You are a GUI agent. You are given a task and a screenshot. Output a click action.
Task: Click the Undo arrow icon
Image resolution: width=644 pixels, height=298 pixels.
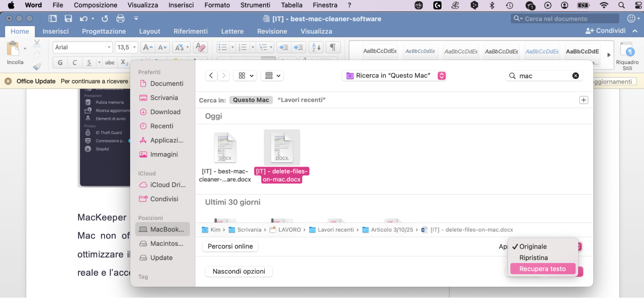(83, 19)
